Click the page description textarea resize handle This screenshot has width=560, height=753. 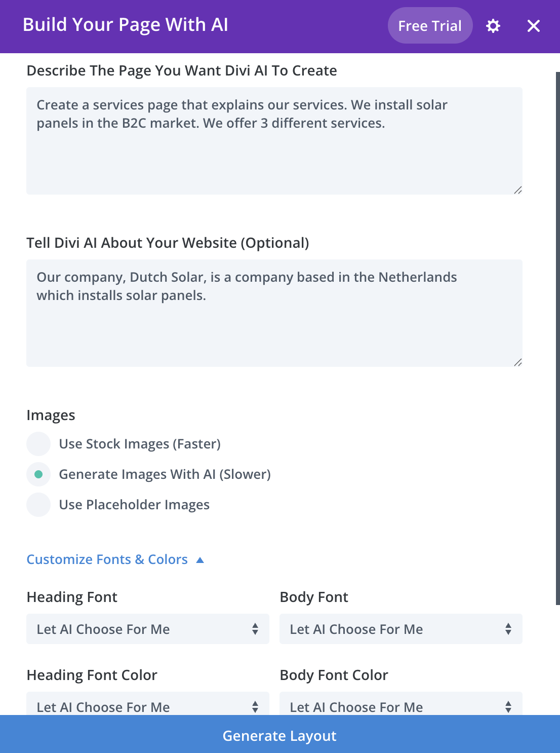pos(518,191)
